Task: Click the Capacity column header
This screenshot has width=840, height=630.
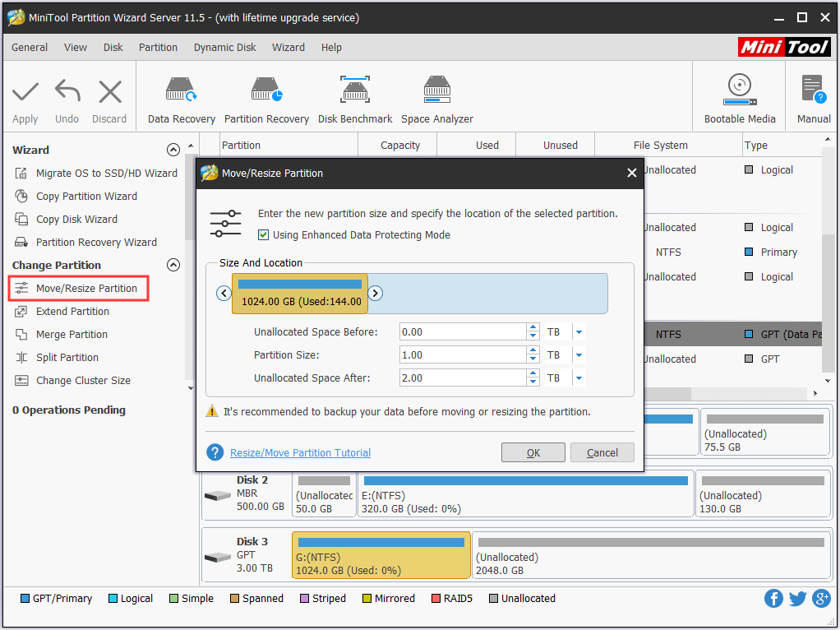Action: click(x=400, y=145)
